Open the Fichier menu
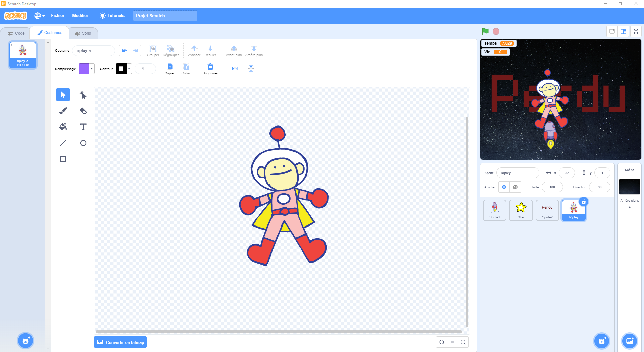The image size is (644, 352). pyautogui.click(x=58, y=16)
